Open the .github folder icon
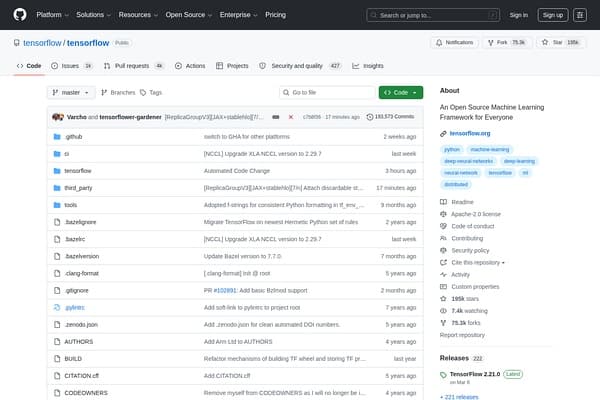This screenshot has height=400, width=600. (57, 137)
